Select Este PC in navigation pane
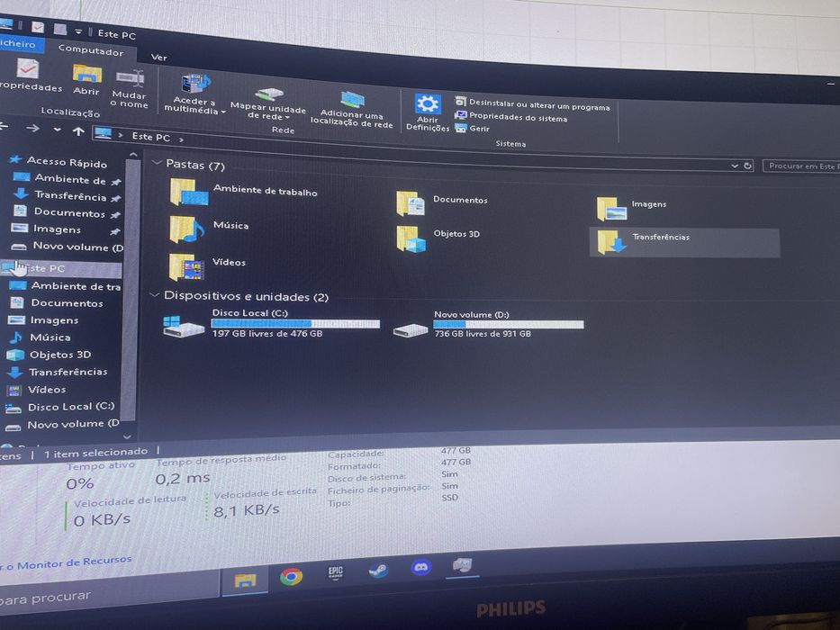This screenshot has width=840, height=630. [60, 268]
